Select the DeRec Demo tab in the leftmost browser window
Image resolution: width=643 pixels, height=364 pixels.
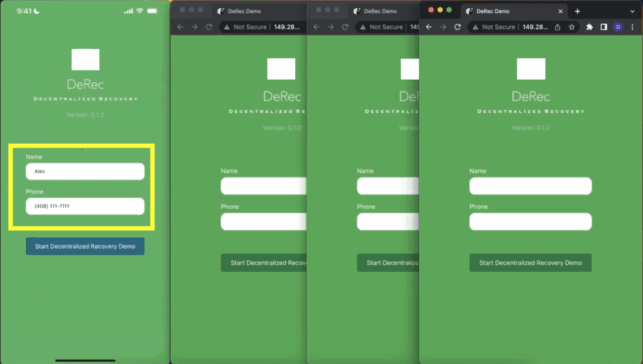click(245, 11)
